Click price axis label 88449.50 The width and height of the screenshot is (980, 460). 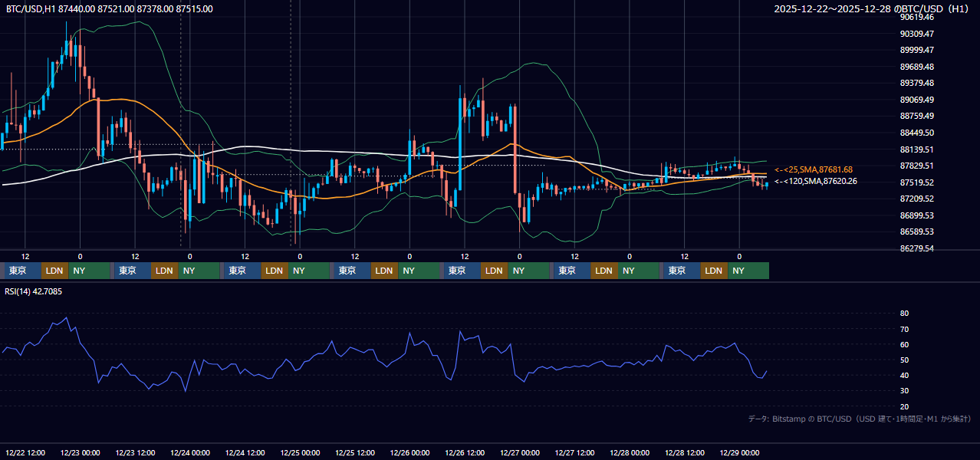pyautogui.click(x=917, y=133)
